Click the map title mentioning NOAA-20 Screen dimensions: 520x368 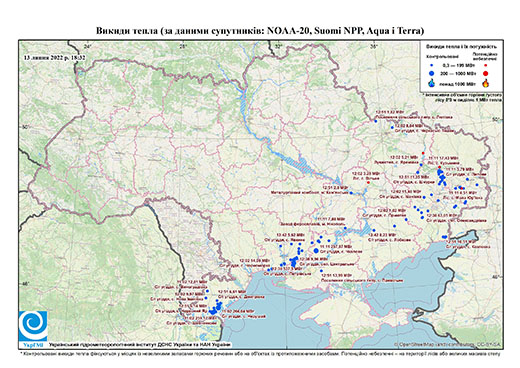pos(260,31)
